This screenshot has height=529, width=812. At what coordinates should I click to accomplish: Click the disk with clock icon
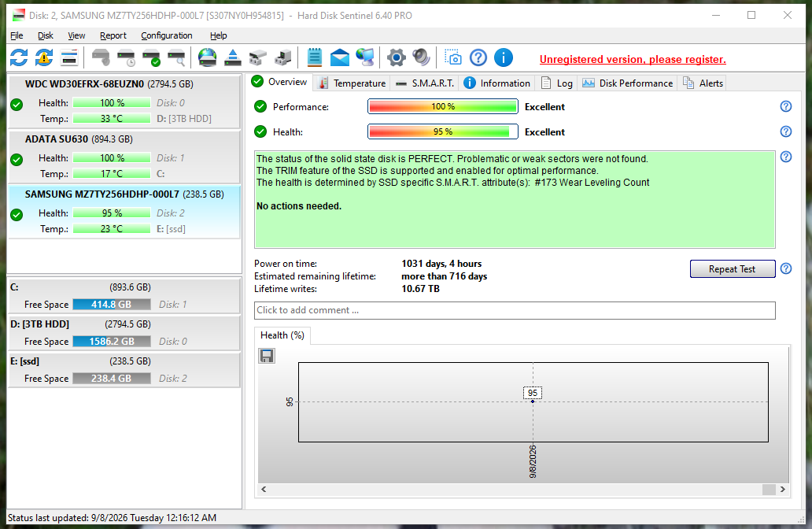126,57
